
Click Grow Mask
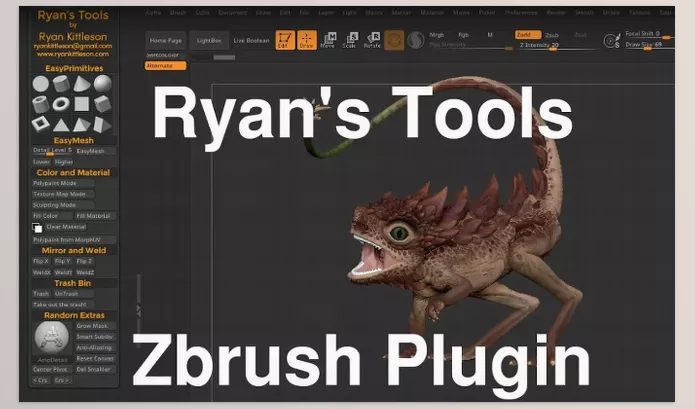(95, 326)
